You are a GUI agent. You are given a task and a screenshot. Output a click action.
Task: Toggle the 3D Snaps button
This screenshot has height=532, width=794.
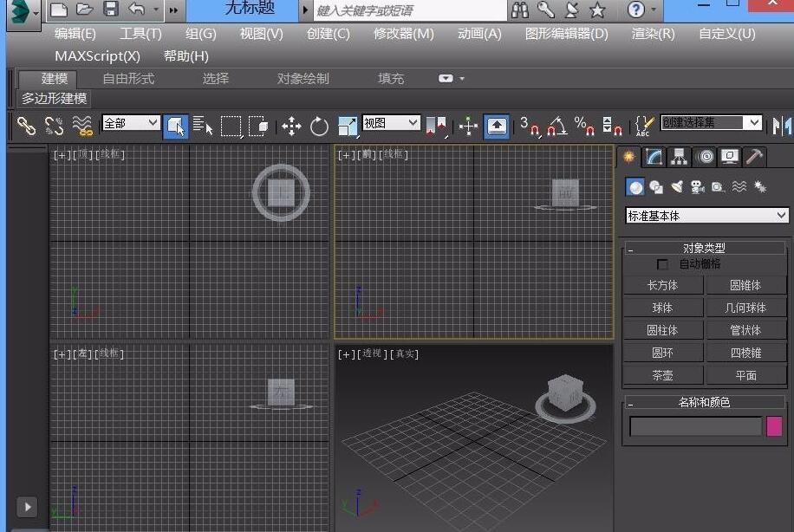529,127
